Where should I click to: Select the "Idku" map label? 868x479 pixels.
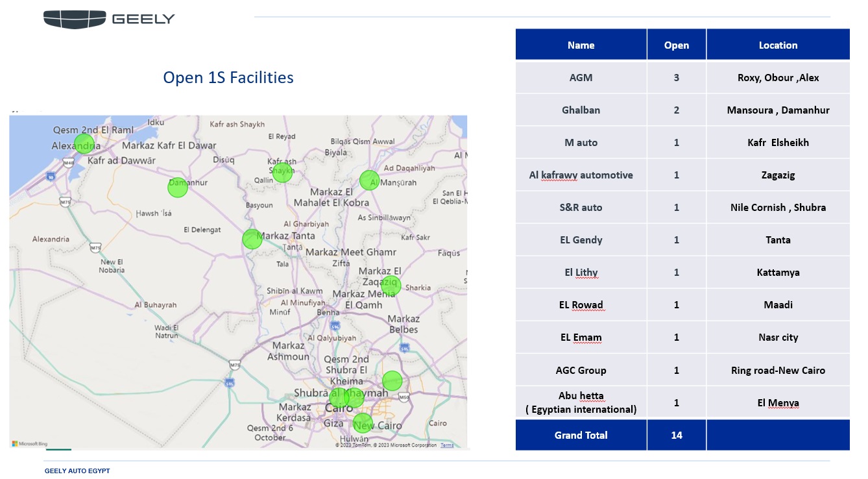coord(156,122)
